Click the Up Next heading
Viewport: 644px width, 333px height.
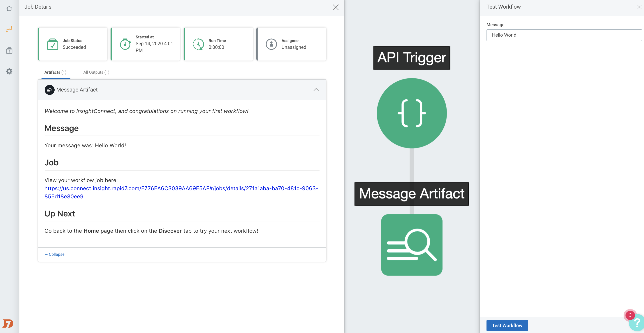coord(60,213)
